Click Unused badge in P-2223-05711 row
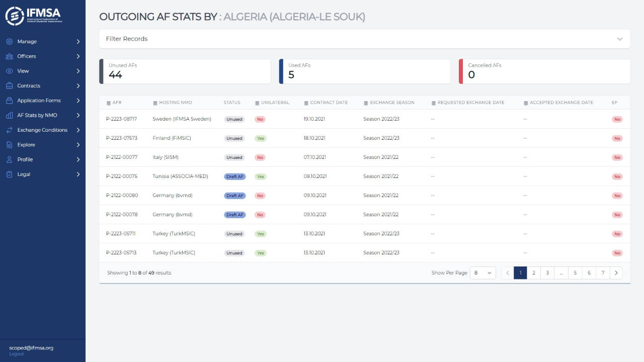This screenshot has width=644, height=362. (234, 234)
